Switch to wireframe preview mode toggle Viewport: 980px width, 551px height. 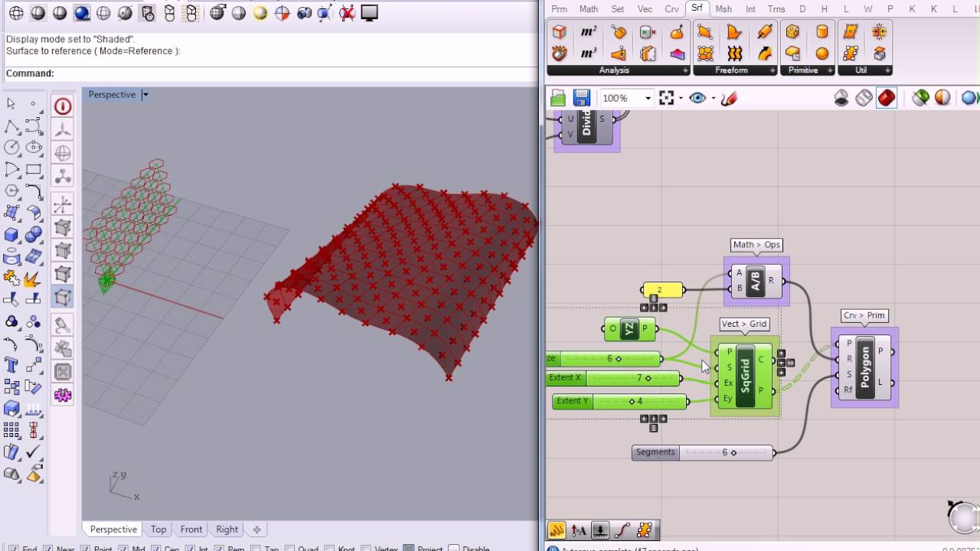(x=864, y=98)
